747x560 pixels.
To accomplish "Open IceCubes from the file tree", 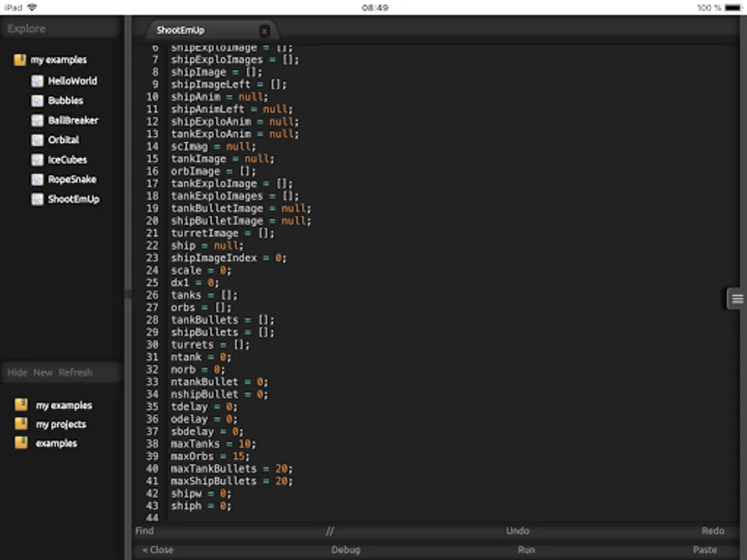I will pyautogui.click(x=67, y=160).
